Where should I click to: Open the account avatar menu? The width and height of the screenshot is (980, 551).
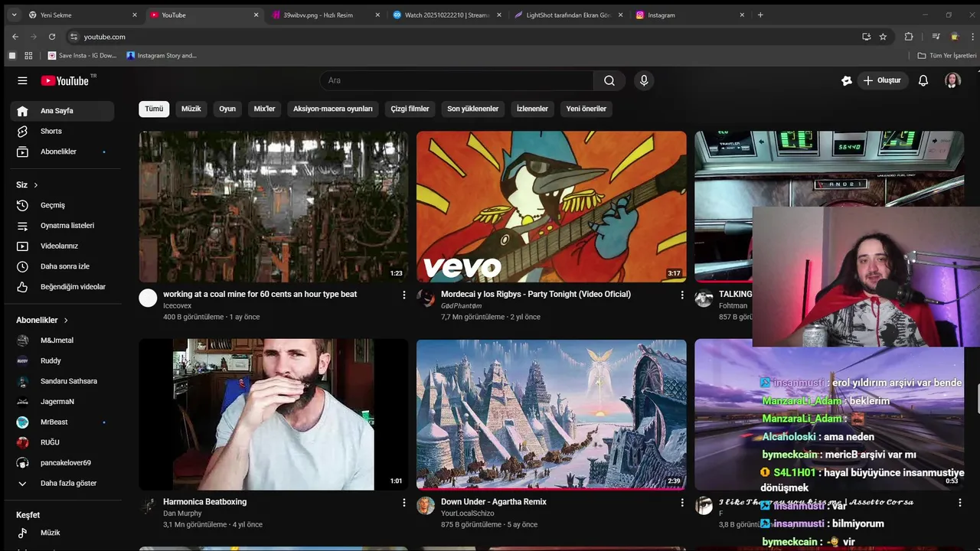click(x=952, y=80)
